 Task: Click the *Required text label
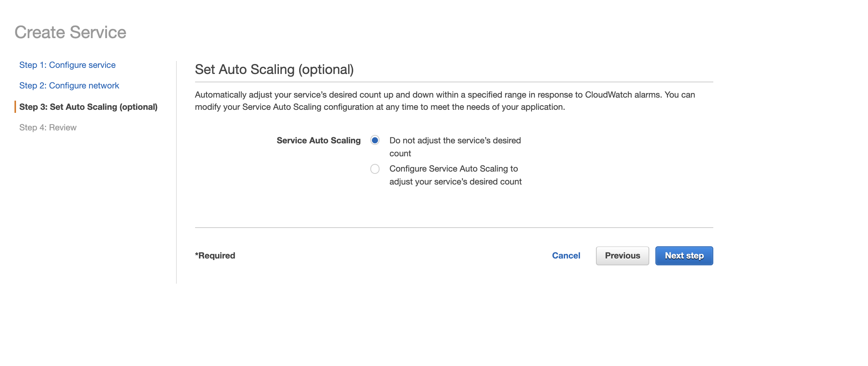(x=215, y=255)
